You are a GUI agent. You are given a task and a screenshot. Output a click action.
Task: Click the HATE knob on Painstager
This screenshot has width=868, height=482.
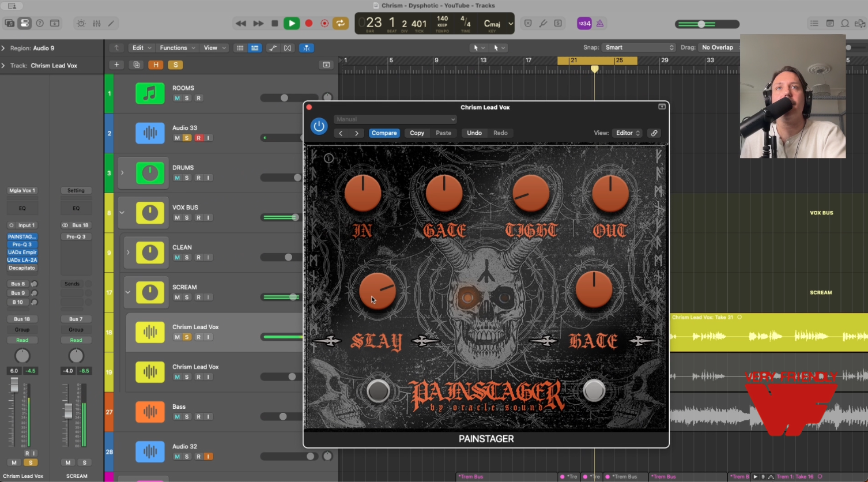click(x=594, y=289)
